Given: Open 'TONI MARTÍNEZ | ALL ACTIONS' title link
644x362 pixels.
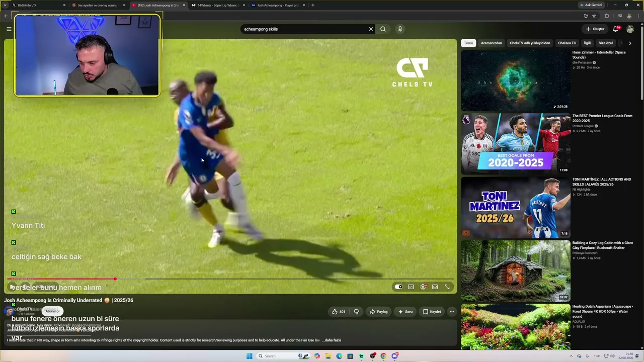Looking at the screenshot, I should 602,182.
